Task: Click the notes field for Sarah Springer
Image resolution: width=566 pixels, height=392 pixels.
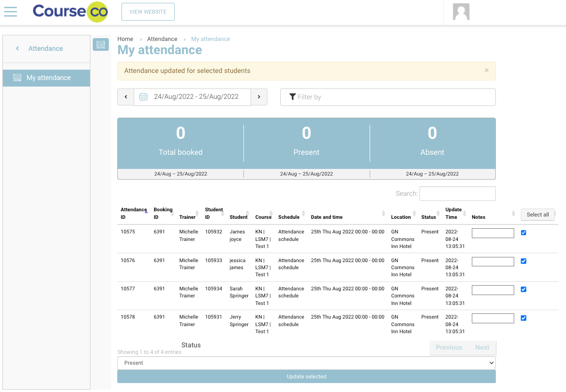Action: pos(493,290)
